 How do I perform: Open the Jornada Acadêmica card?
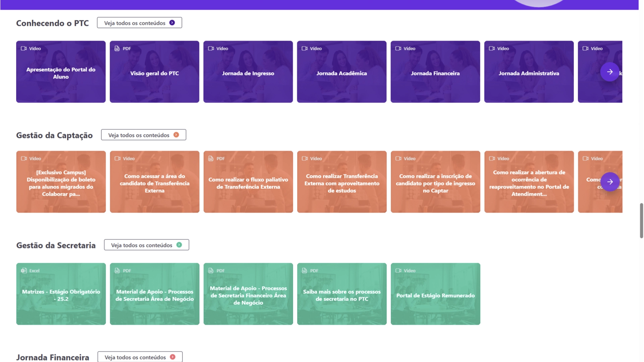pyautogui.click(x=341, y=72)
